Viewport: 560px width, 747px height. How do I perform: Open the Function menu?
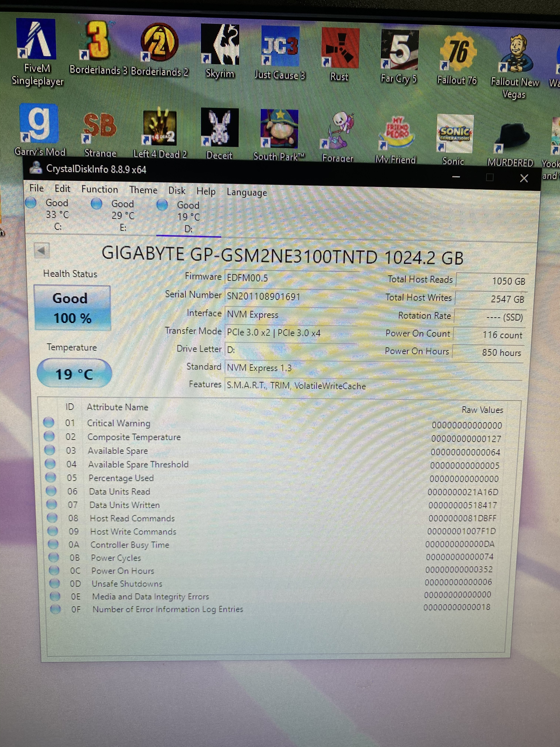(x=100, y=189)
